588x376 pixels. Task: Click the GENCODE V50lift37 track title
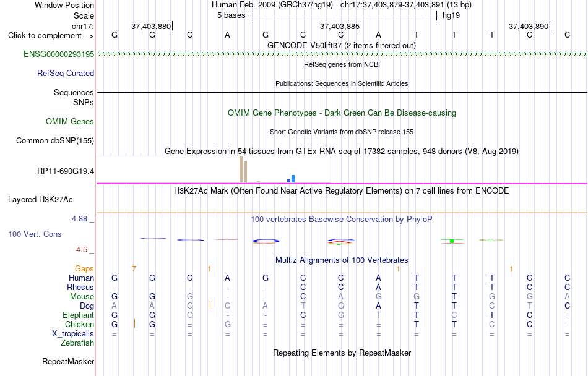(342, 46)
